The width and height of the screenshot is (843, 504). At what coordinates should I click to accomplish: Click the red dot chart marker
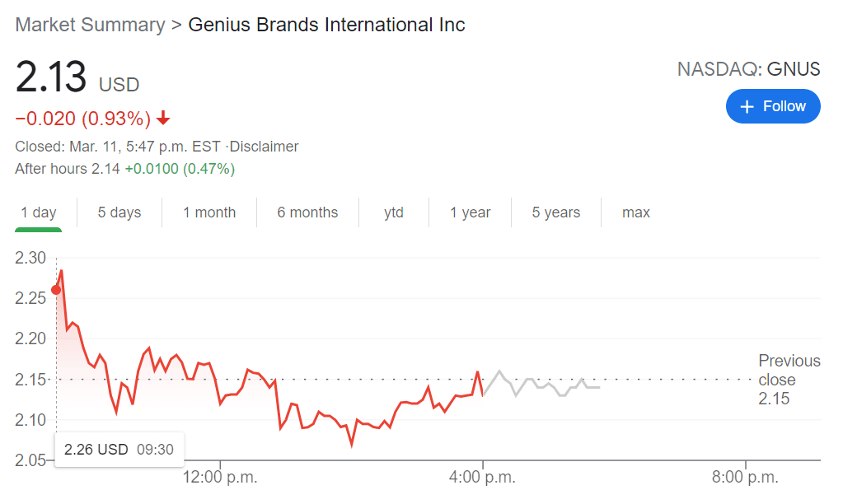[x=56, y=289]
